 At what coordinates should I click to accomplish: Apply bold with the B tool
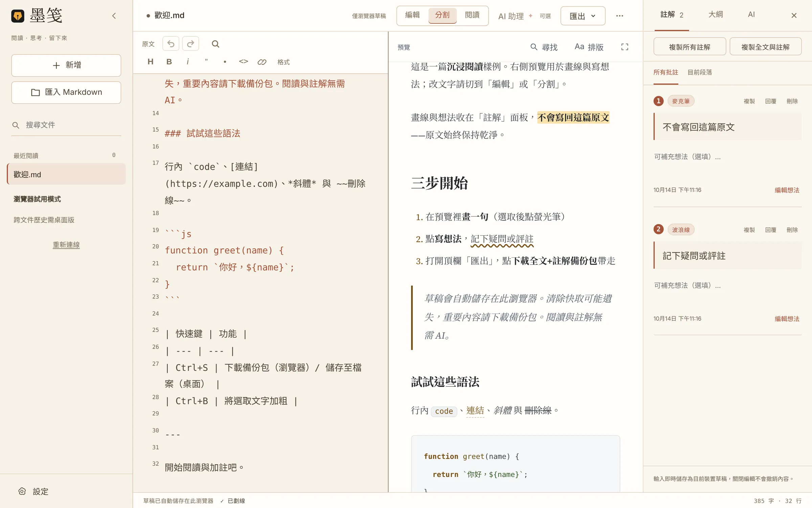pyautogui.click(x=169, y=62)
